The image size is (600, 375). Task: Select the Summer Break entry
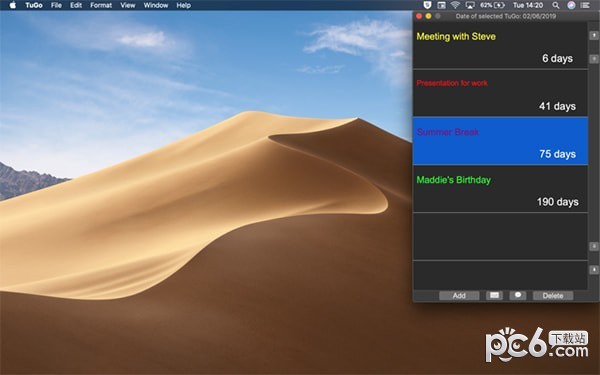click(500, 141)
